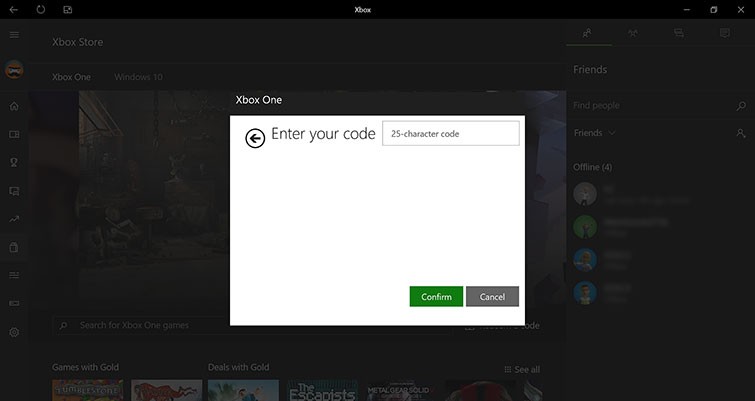The height and width of the screenshot is (401, 755).
Task: Open Store bag icon in the sidebar
Action: (14, 247)
